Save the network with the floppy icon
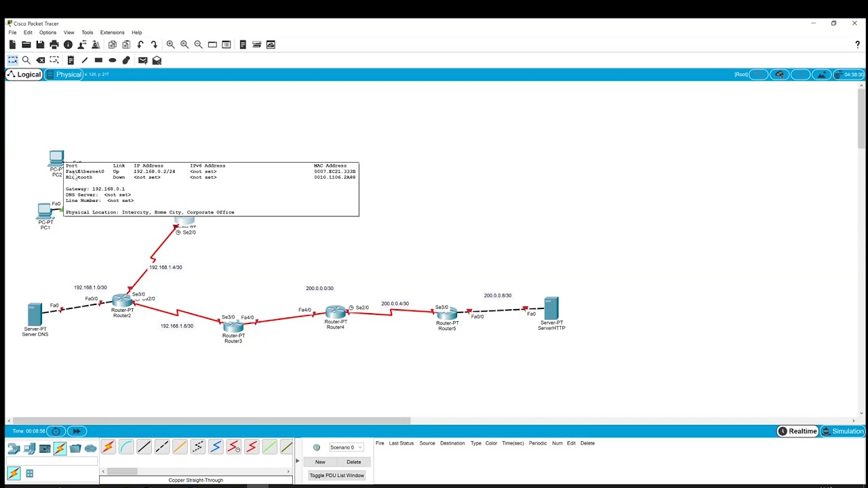Image resolution: width=868 pixels, height=488 pixels. point(40,45)
